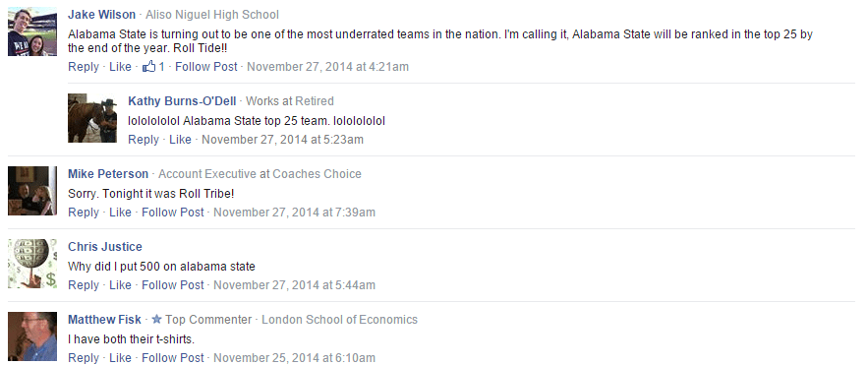Image resolution: width=868 pixels, height=366 pixels.
Task: Open the Jake Wilson name link
Action: coord(102,15)
